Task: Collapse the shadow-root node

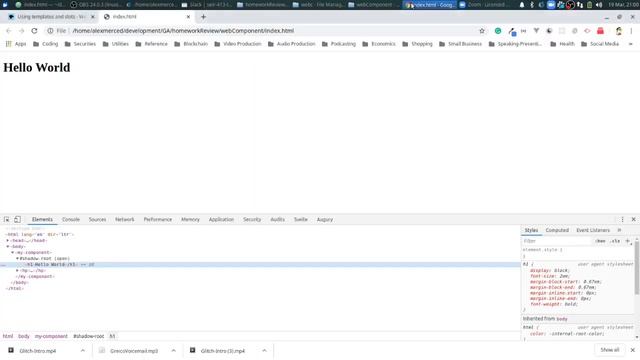Action: click(17, 259)
